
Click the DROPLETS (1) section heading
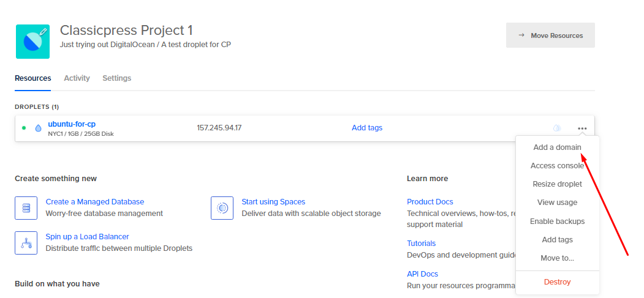(x=37, y=107)
